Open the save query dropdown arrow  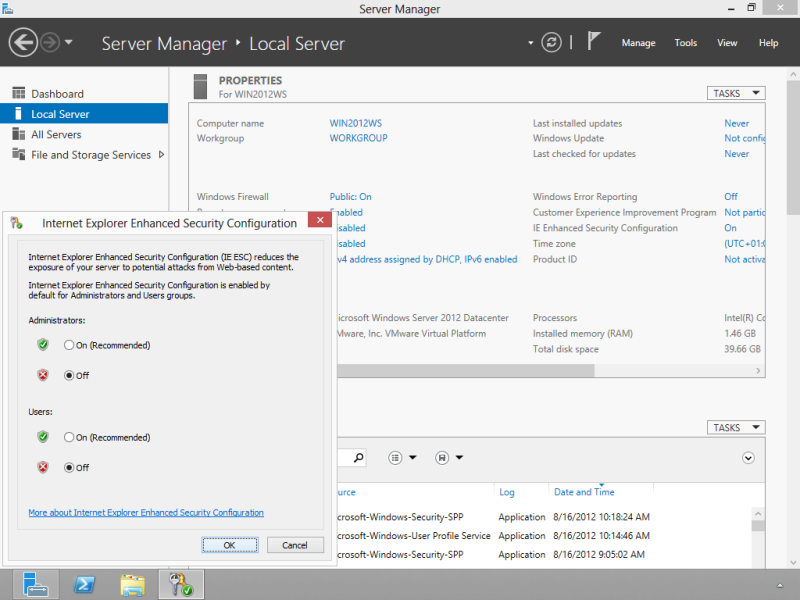point(459,458)
